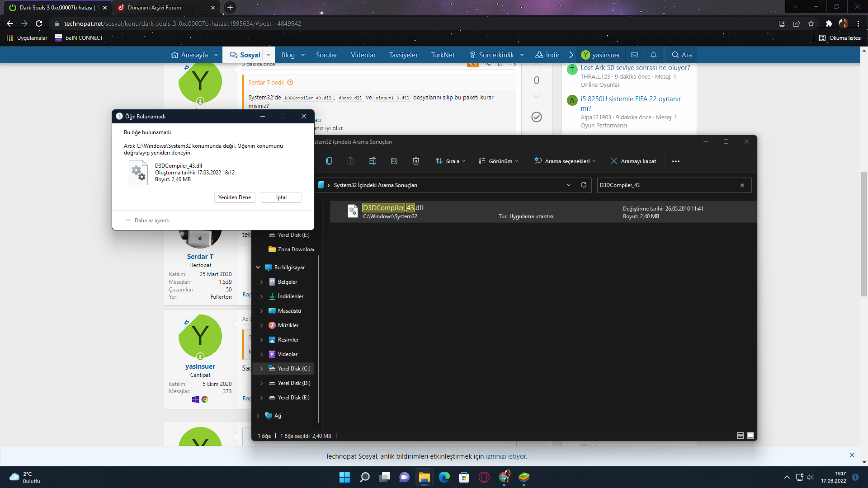Image resolution: width=868 pixels, height=488 pixels.
Task: Open the forum notifications bell
Action: point(653,55)
